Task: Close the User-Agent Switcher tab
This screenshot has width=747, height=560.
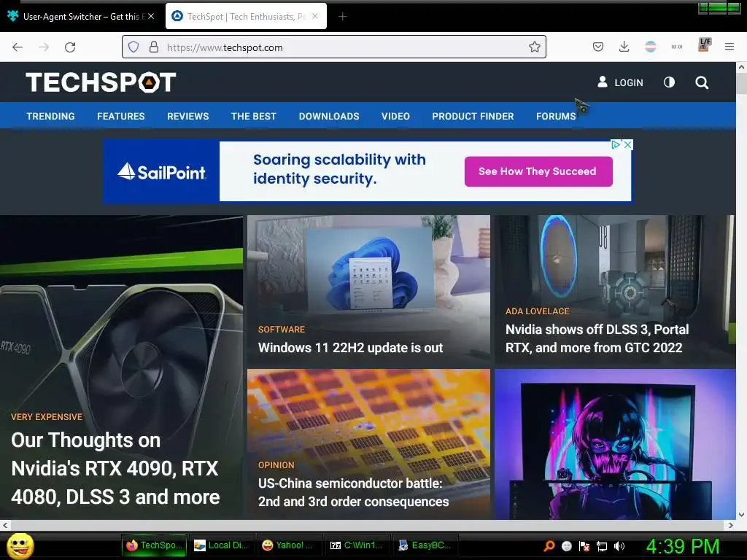Action: tap(151, 16)
